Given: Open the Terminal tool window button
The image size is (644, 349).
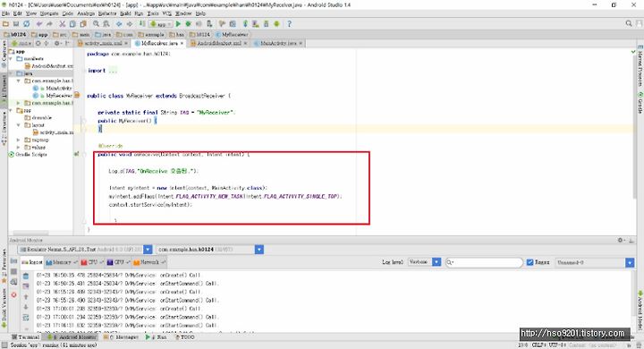Looking at the screenshot, I should click(26, 337).
